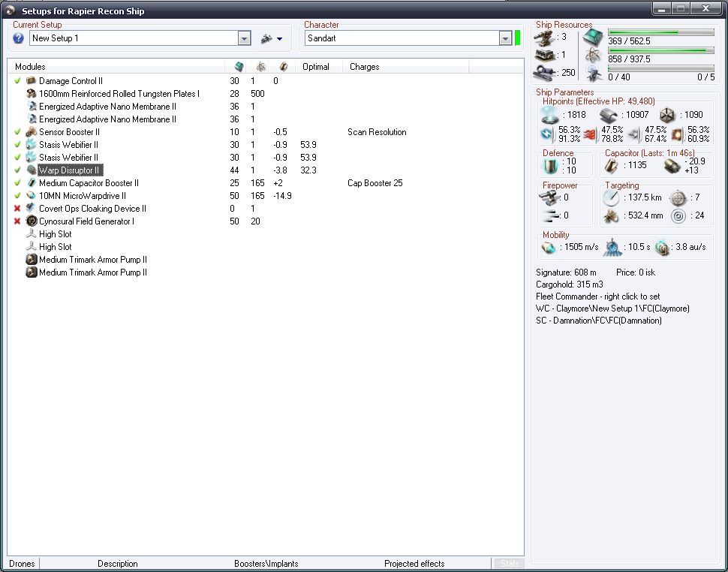Click the Warp Disruptor II module icon
Image resolution: width=728 pixels, height=572 pixels.
coord(31,170)
